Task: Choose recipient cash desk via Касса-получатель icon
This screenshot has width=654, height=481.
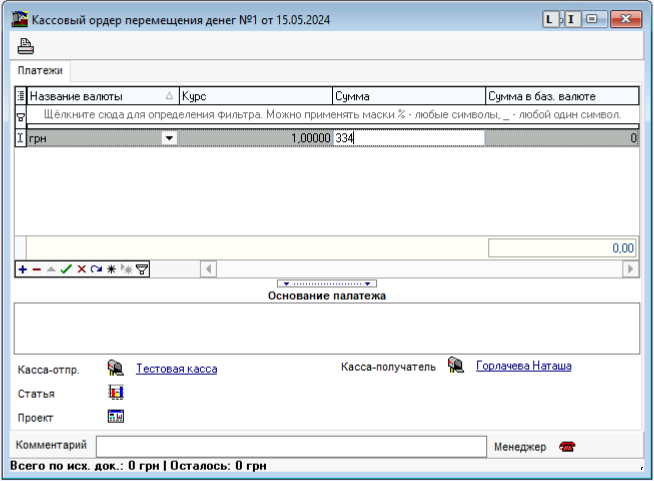Action: tap(456, 366)
